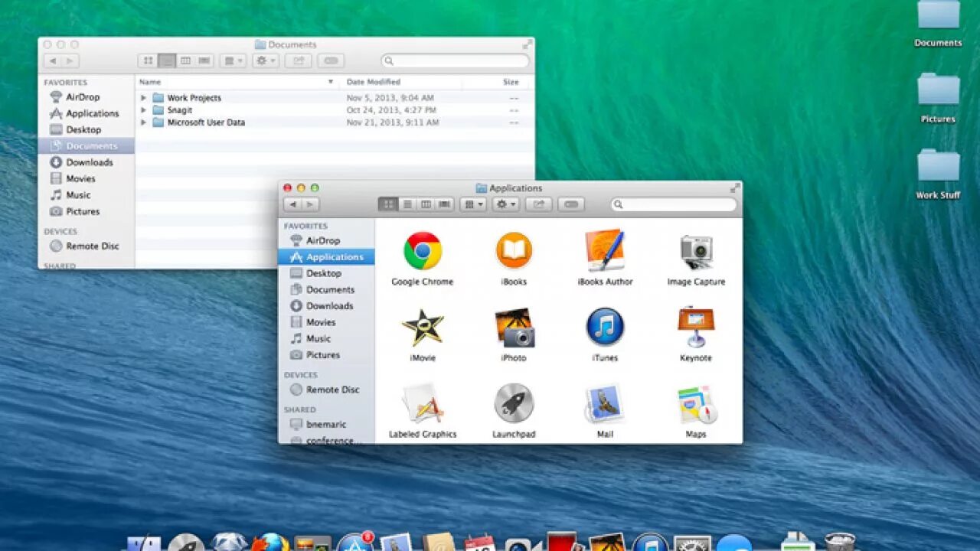Click the Firefox icon in the Dock

click(270, 543)
